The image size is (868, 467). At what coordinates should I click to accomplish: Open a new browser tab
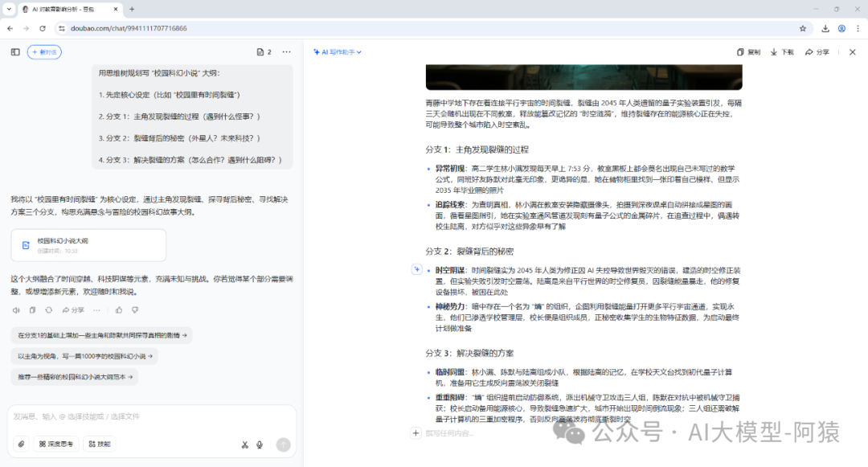point(132,9)
